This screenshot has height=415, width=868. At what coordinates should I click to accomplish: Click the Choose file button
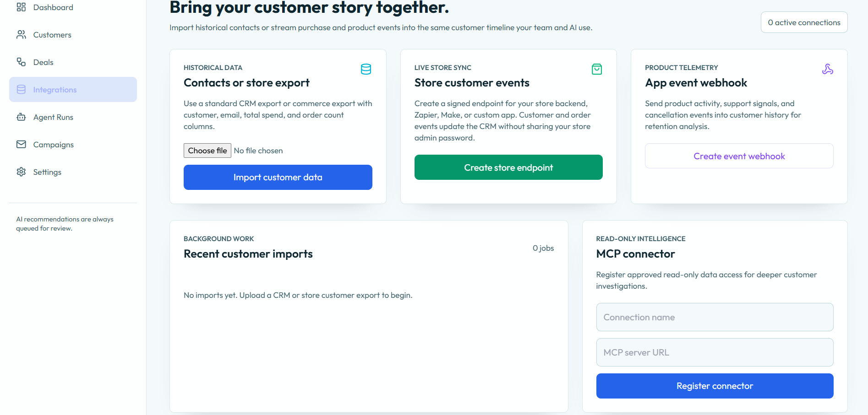[x=207, y=151]
